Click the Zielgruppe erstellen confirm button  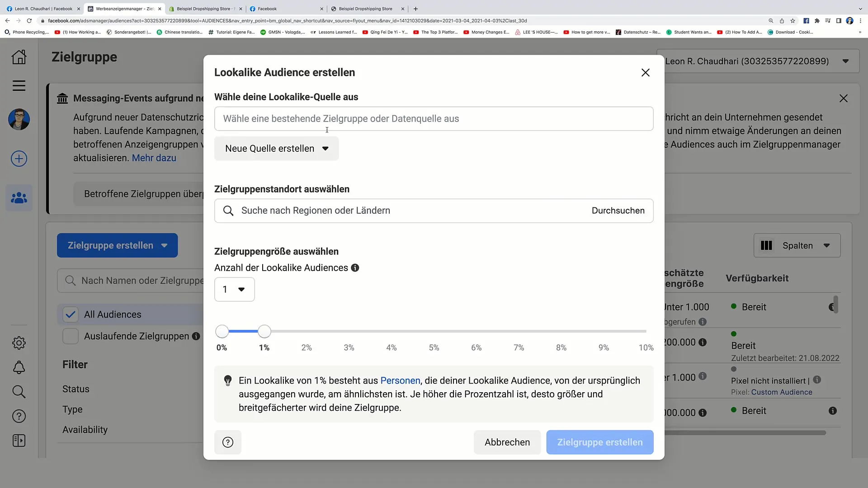(x=600, y=442)
